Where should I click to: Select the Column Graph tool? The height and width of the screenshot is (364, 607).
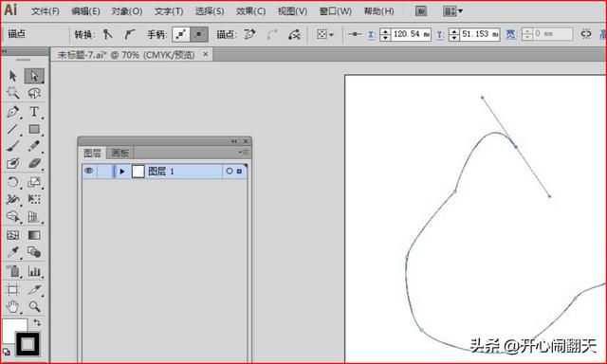(34, 271)
